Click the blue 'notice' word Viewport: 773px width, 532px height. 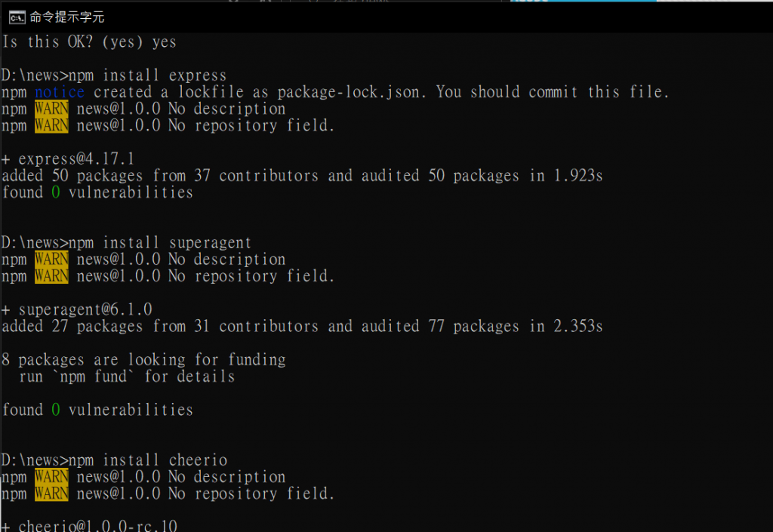click(x=60, y=92)
